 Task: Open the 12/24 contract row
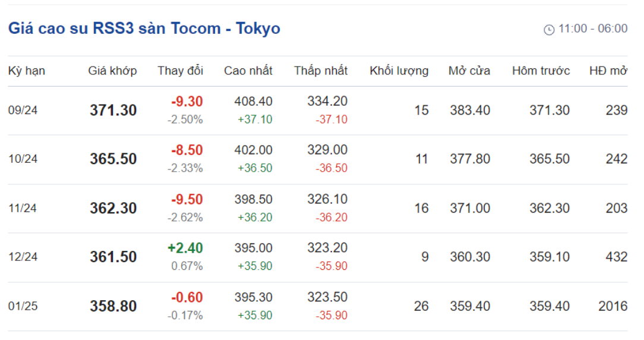tap(318, 257)
